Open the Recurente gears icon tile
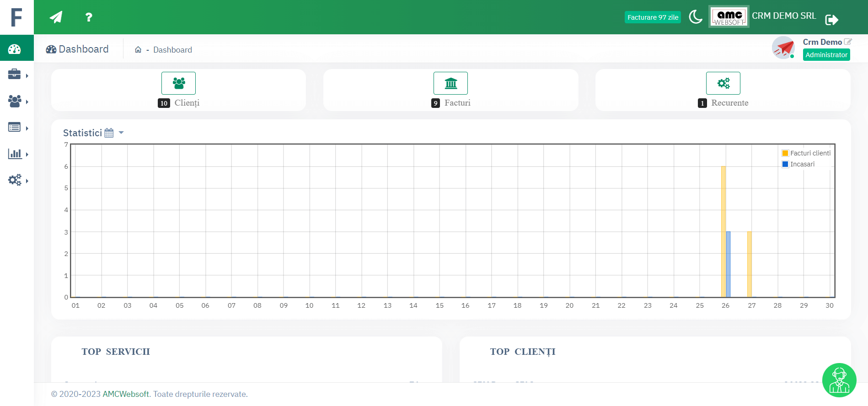Screen dimensions: 868x406 (723, 83)
